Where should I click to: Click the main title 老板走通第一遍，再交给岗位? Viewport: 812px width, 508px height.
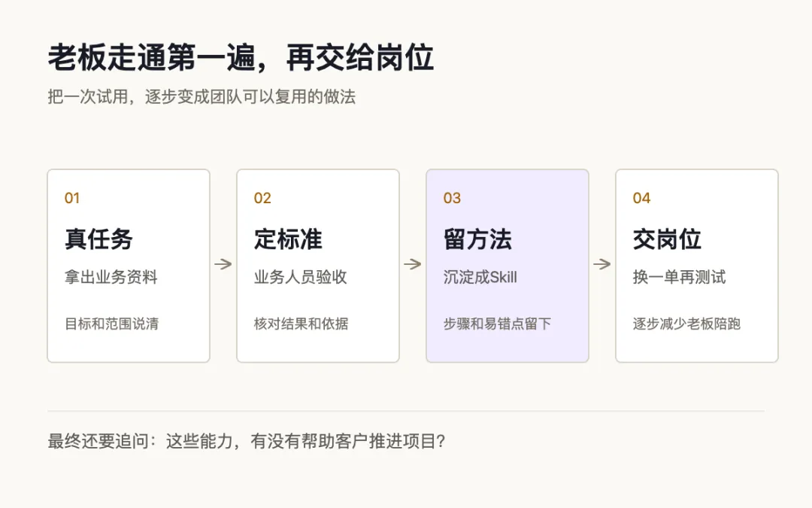pos(241,57)
